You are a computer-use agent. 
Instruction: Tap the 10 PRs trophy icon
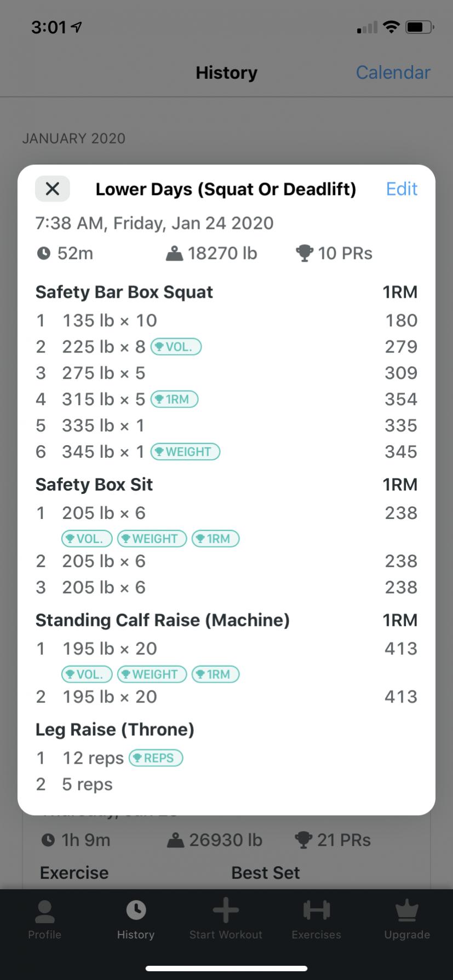click(x=304, y=253)
